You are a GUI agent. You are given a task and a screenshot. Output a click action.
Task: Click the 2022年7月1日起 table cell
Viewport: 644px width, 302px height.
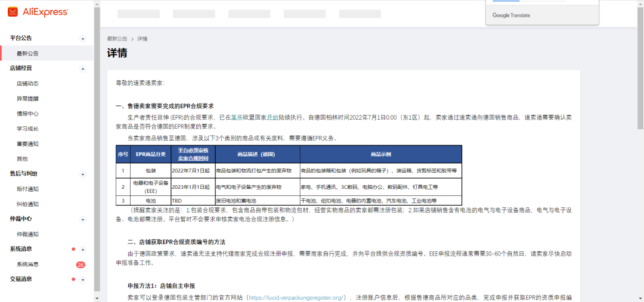[x=193, y=170]
